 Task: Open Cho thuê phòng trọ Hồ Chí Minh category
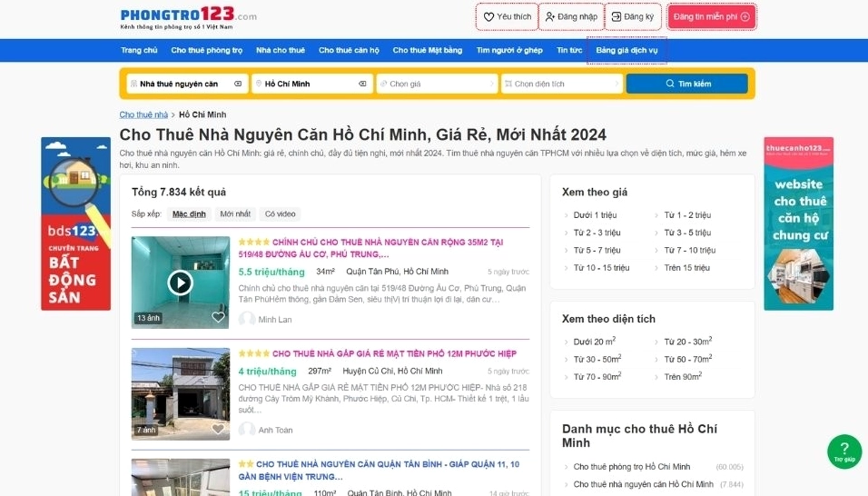[632, 467]
